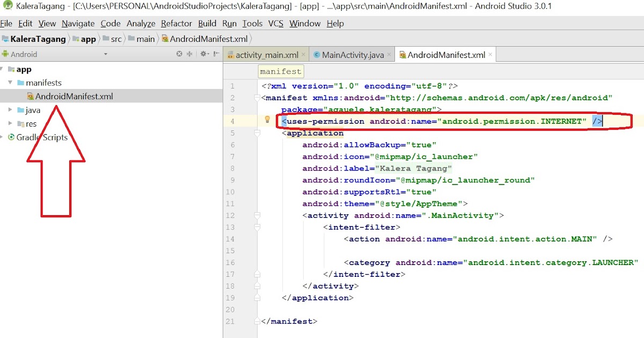Open the File menu
The width and height of the screenshot is (644, 338).
[x=6, y=24]
